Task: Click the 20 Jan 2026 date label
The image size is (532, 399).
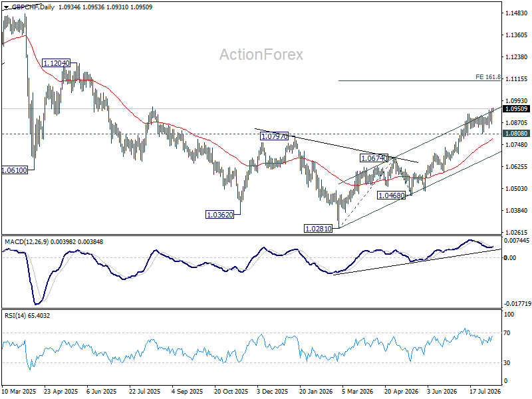Action: click(x=316, y=391)
